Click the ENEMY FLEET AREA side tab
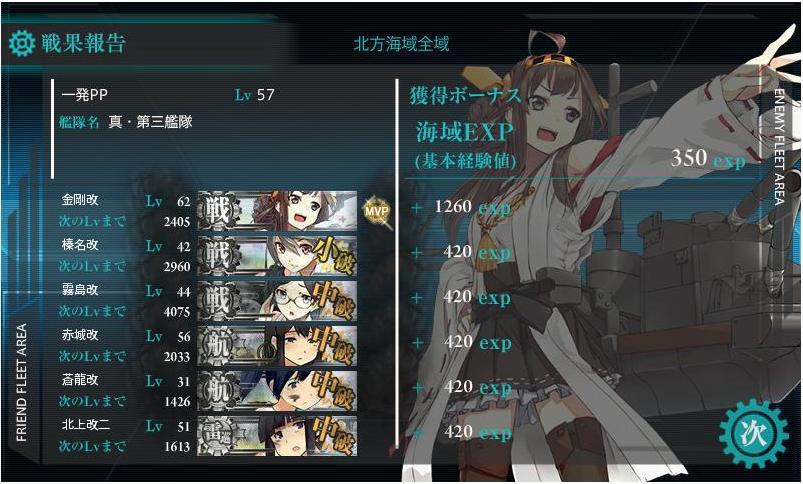 click(780, 147)
